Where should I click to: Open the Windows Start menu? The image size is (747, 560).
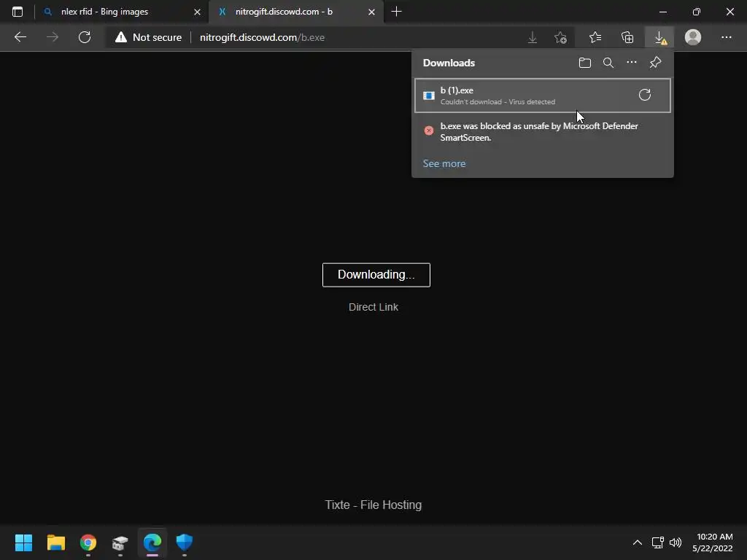(23, 542)
